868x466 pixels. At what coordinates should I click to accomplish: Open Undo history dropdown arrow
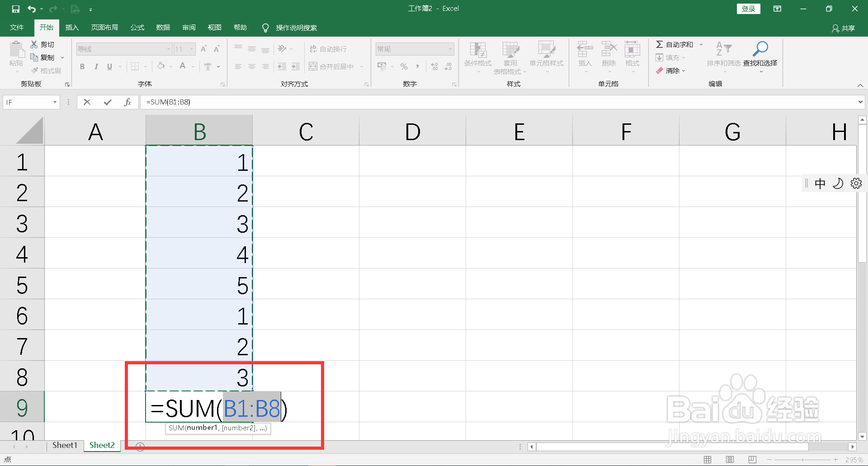(42, 9)
